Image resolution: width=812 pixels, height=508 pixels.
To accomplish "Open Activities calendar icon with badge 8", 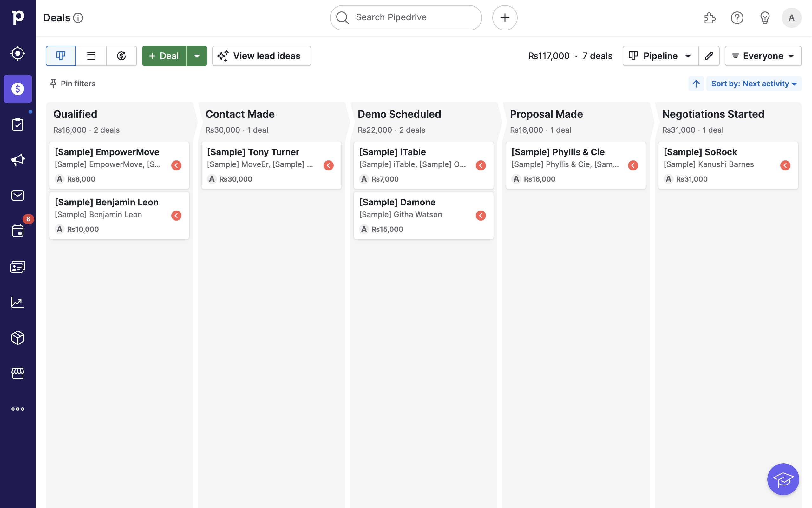I will coord(17,231).
